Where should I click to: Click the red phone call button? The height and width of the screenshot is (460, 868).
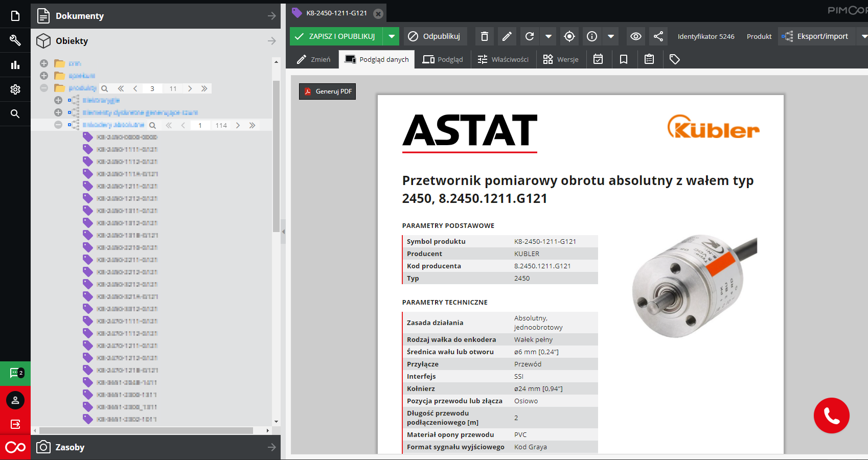tap(832, 416)
